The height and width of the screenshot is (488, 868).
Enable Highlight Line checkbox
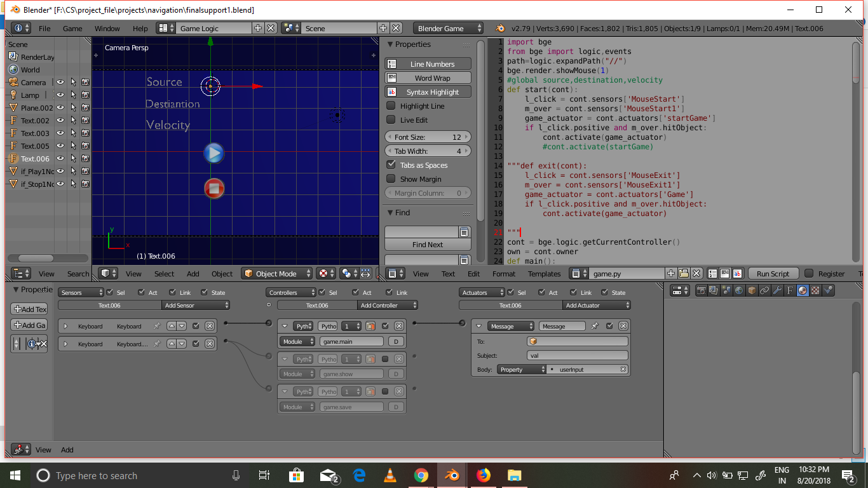(x=391, y=106)
